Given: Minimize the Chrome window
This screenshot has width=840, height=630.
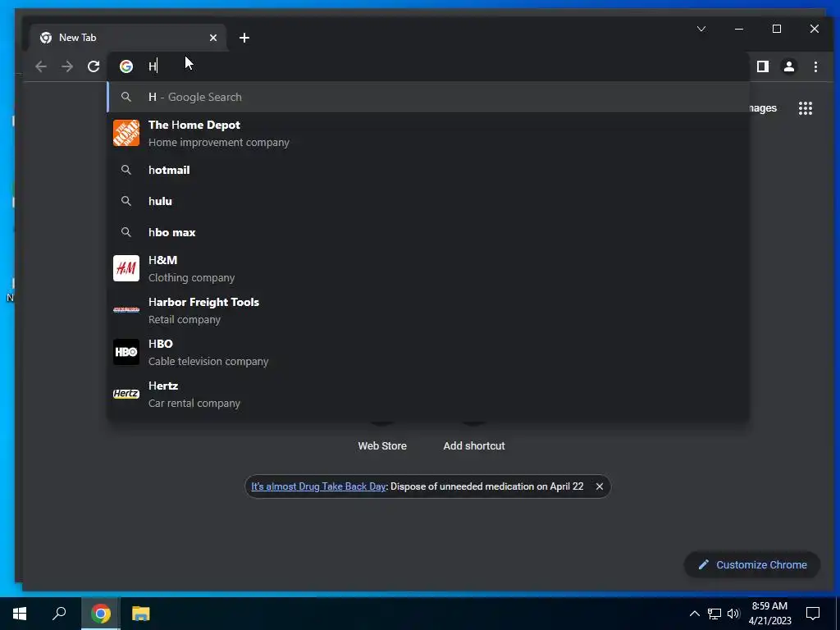Looking at the screenshot, I should tap(739, 29).
